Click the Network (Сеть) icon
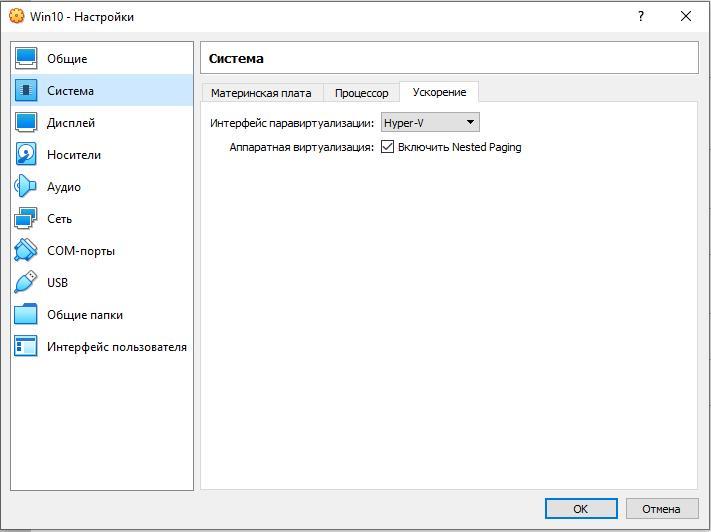The height and width of the screenshot is (532, 711). point(27,219)
